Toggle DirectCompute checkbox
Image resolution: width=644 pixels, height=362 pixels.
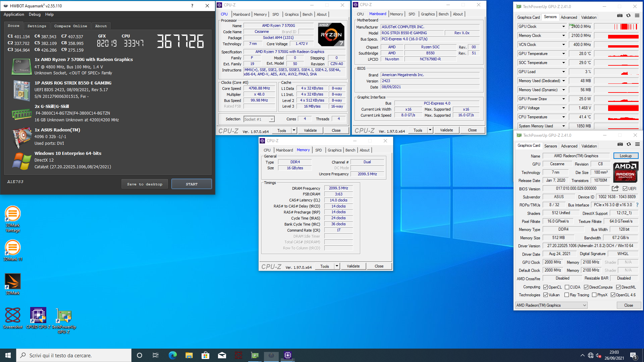click(x=586, y=287)
